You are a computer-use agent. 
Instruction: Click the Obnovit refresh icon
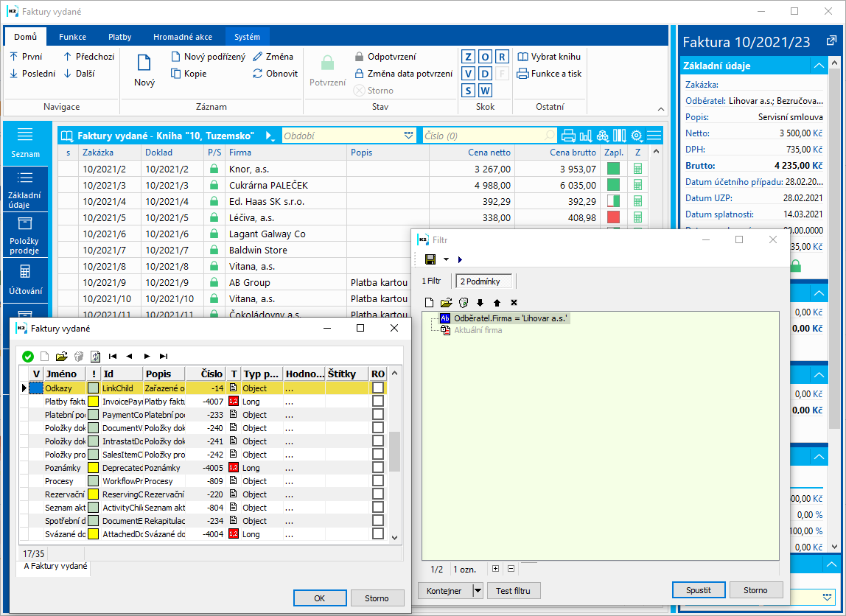click(x=258, y=74)
